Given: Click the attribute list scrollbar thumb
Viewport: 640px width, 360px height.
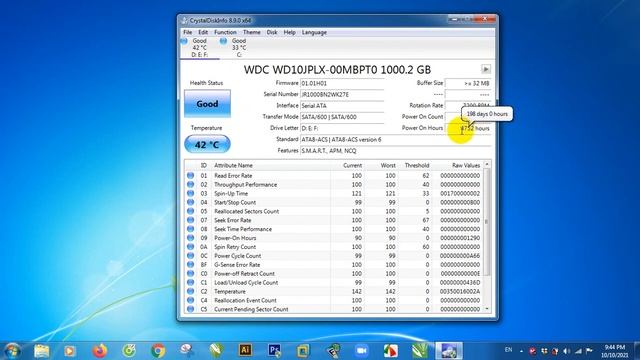Looking at the screenshot, I should (x=487, y=222).
